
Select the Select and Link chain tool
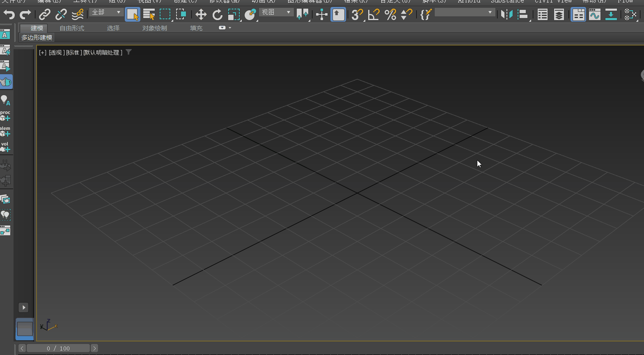tap(44, 15)
